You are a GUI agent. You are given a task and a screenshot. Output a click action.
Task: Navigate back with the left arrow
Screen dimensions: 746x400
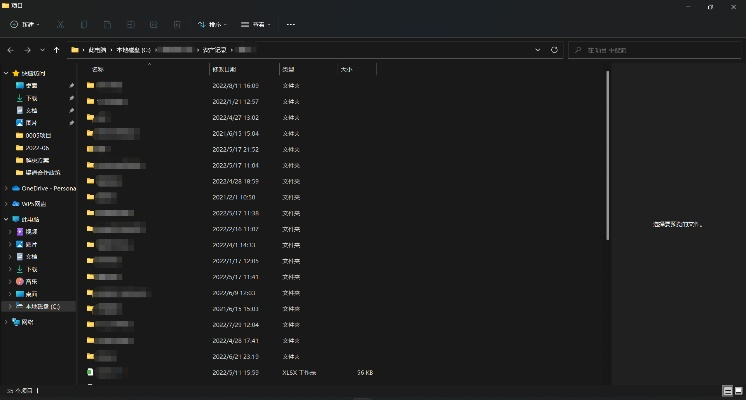[10, 49]
